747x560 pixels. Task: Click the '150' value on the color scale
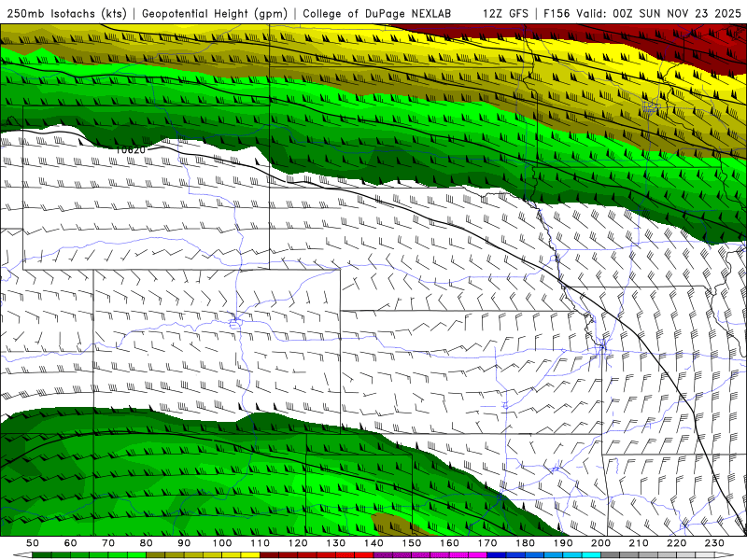[412, 543]
